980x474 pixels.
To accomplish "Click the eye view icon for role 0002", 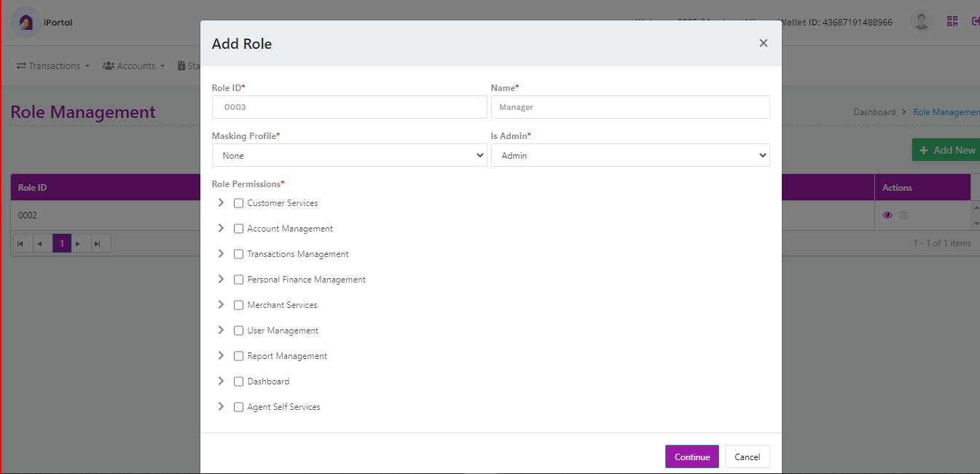I will point(887,216).
